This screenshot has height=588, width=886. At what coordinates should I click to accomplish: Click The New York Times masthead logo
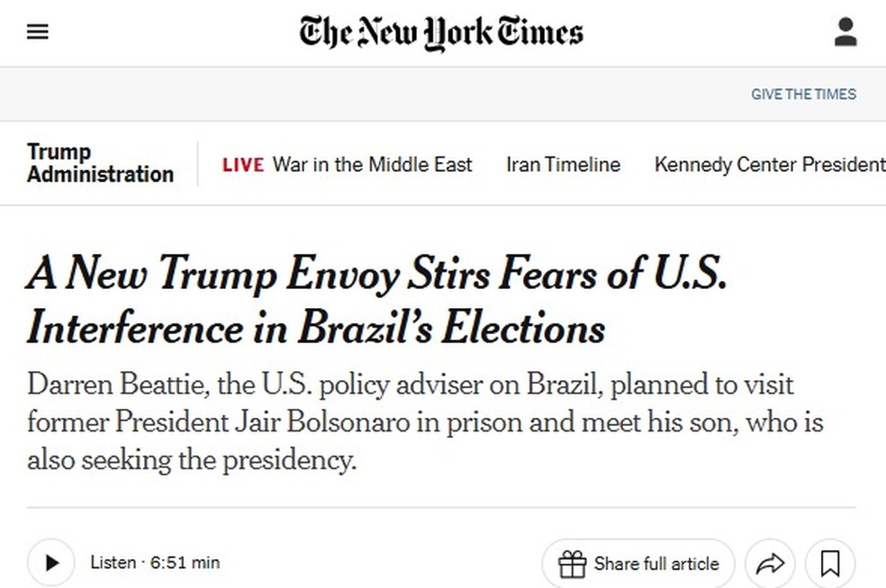(x=440, y=32)
